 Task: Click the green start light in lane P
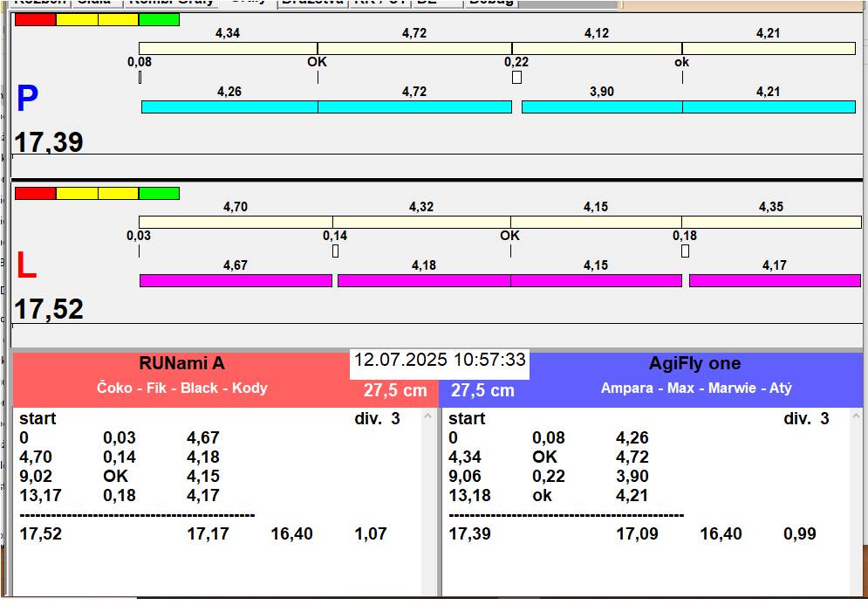point(159,19)
